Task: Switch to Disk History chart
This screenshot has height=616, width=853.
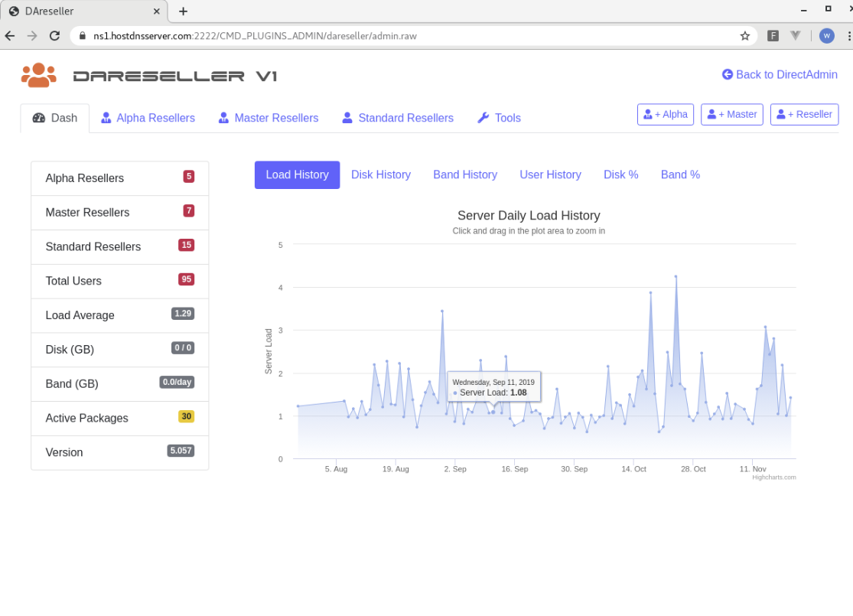Action: click(x=381, y=174)
